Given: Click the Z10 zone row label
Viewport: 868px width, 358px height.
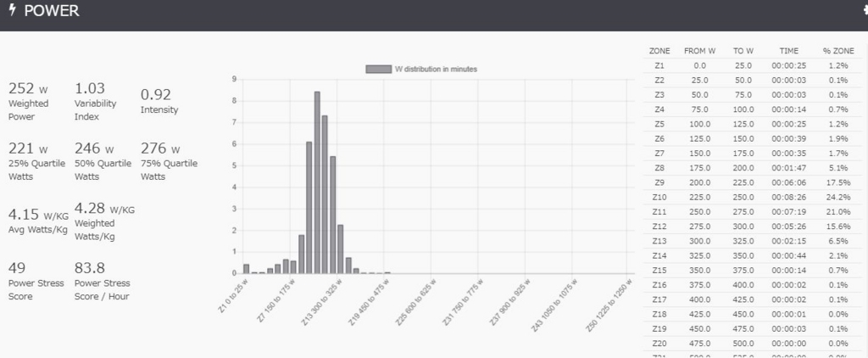Looking at the screenshot, I should click(659, 198).
